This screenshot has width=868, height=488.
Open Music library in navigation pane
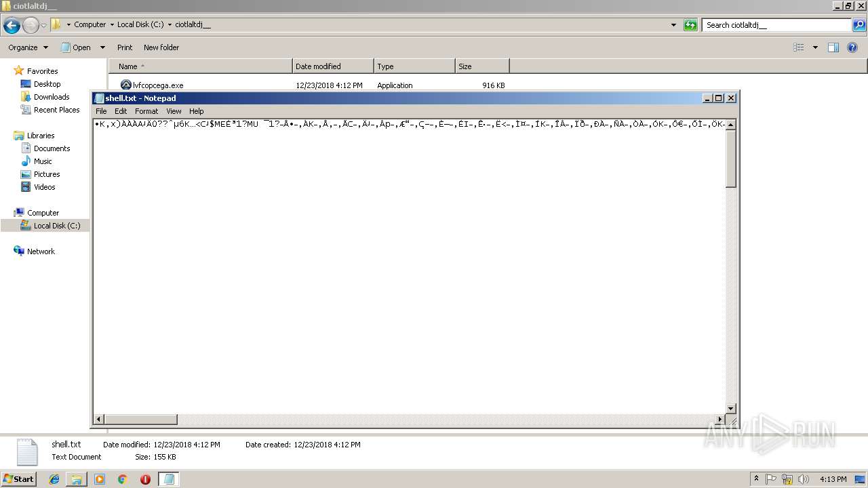pos(43,161)
